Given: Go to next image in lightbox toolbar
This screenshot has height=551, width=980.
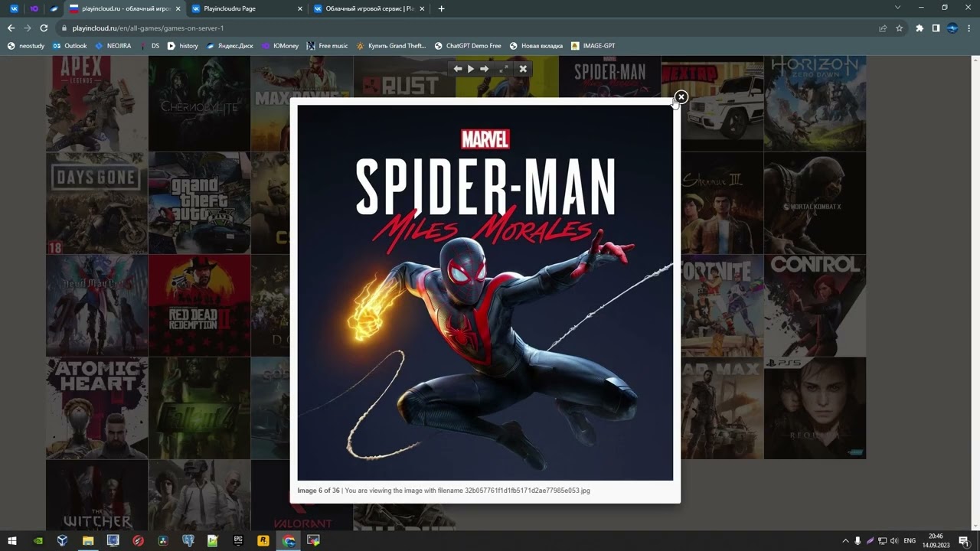Looking at the screenshot, I should pyautogui.click(x=484, y=69).
